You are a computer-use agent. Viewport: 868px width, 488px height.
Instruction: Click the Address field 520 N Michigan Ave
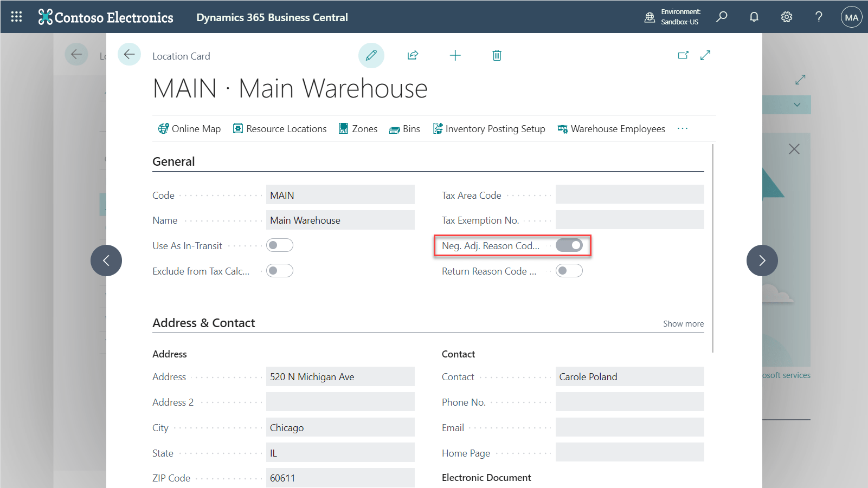tap(340, 376)
